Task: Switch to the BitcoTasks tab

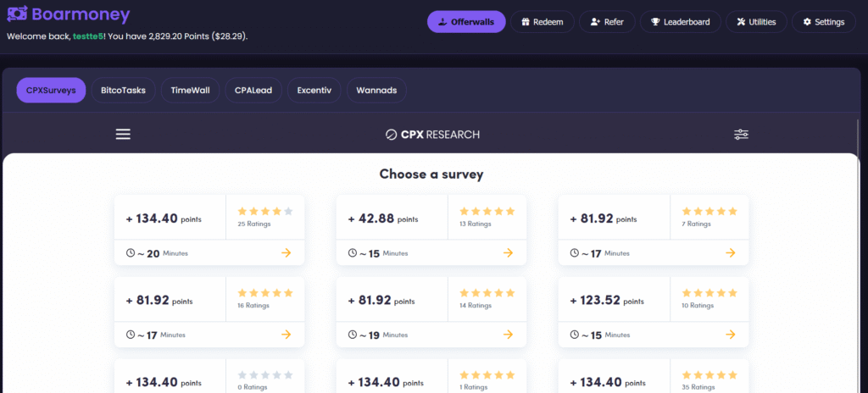Action: pyautogui.click(x=124, y=91)
